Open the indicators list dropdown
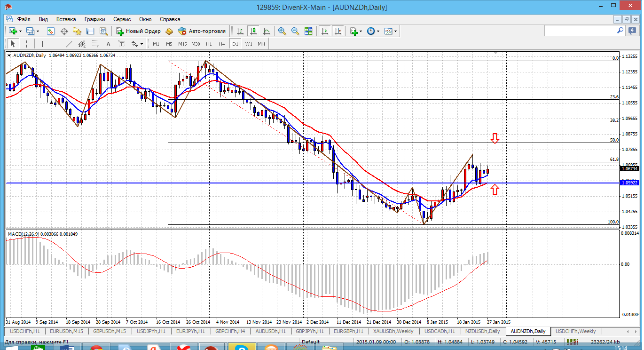Image resolution: width=644 pixels, height=350 pixels. (x=361, y=31)
